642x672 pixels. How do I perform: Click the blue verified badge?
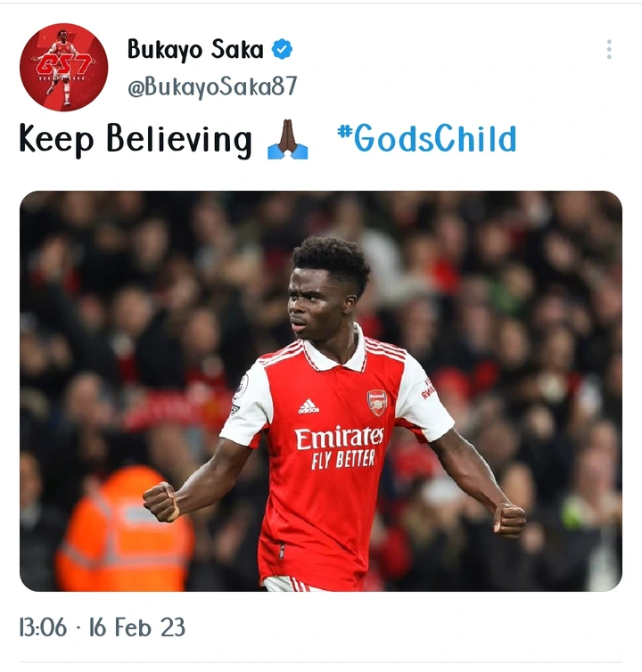(282, 49)
